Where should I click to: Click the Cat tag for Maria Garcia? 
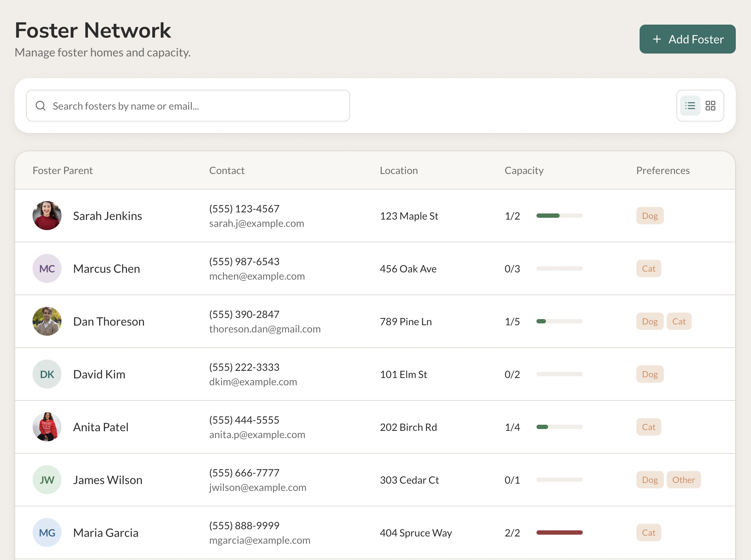point(649,533)
